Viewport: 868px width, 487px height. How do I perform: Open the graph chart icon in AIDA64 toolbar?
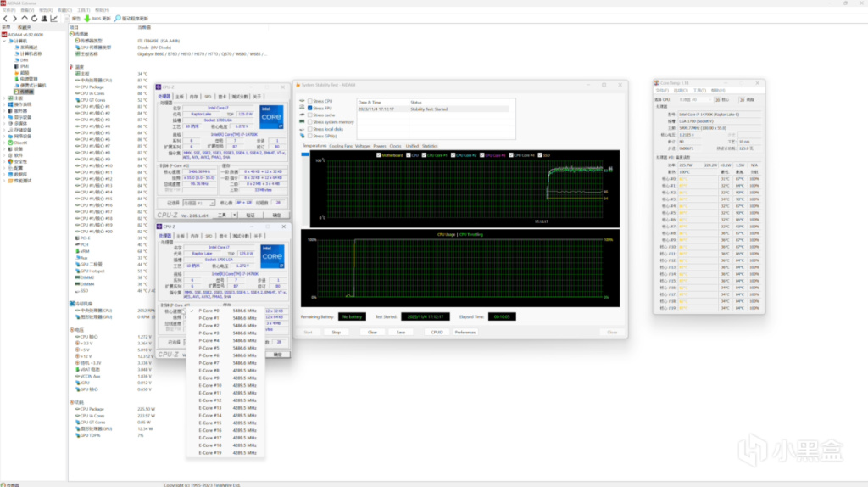(x=54, y=18)
